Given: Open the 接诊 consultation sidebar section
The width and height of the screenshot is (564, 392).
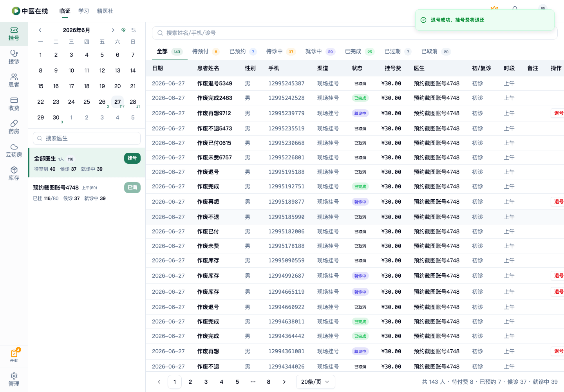Looking at the screenshot, I should point(14,57).
